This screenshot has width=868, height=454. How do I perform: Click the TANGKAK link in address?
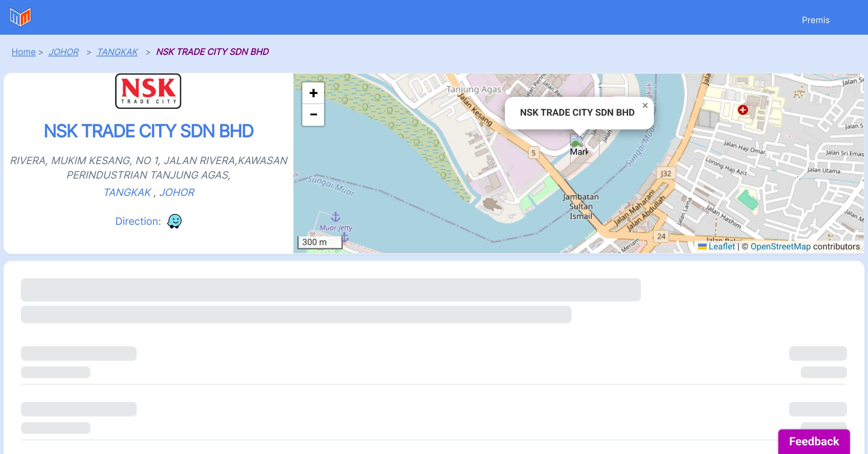click(x=127, y=192)
